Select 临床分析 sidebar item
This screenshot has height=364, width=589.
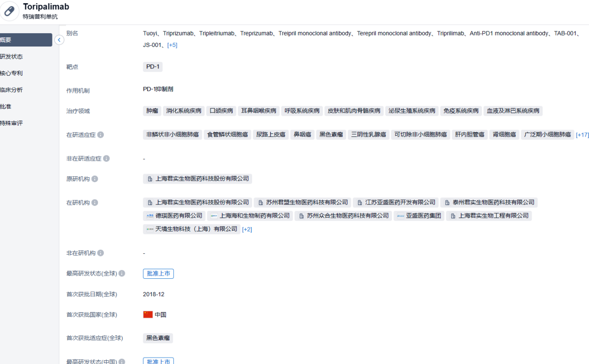coord(11,90)
